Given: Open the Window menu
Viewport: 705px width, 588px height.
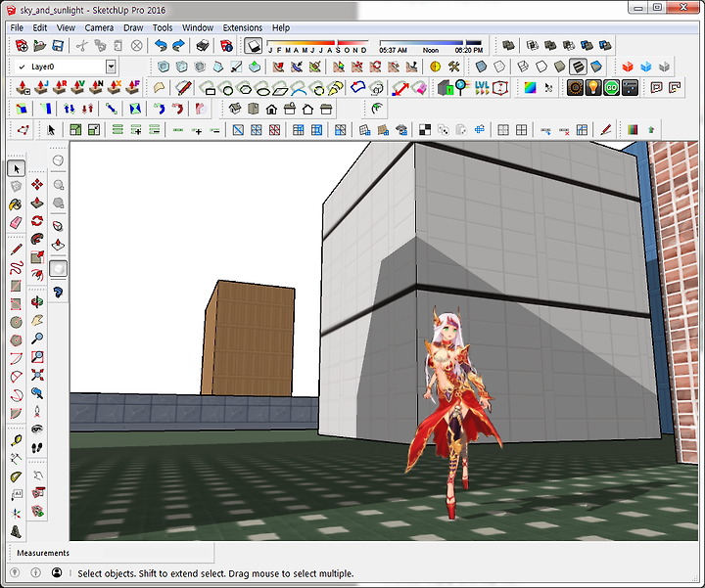Looking at the screenshot, I should point(198,27).
